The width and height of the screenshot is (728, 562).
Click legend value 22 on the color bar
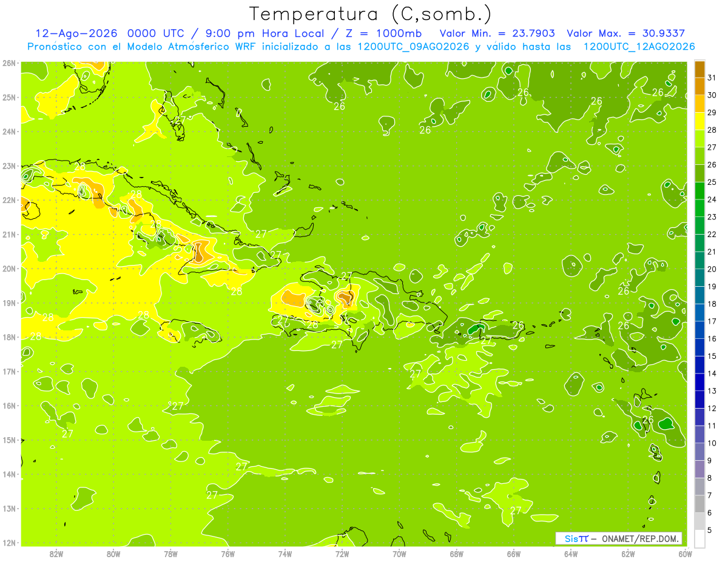tap(712, 235)
